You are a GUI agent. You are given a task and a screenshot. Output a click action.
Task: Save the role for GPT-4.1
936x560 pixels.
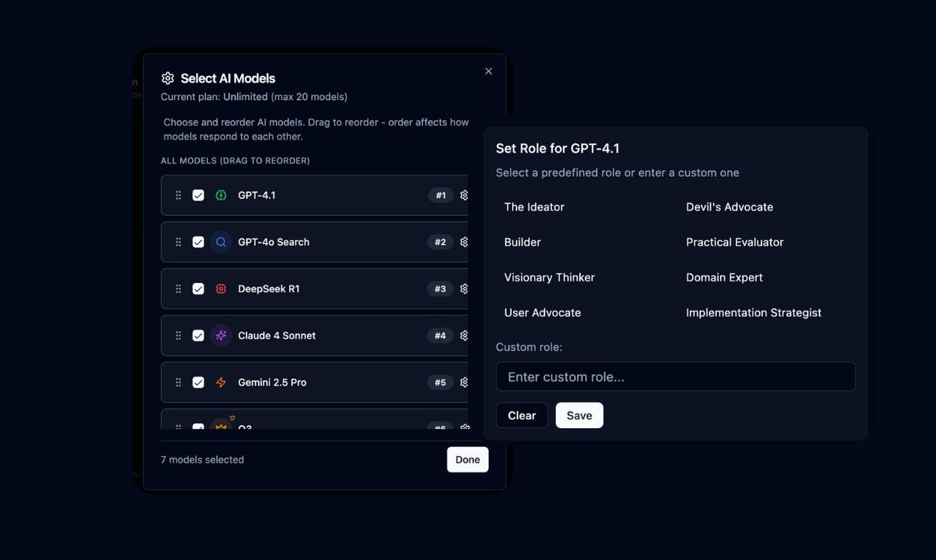click(x=579, y=416)
